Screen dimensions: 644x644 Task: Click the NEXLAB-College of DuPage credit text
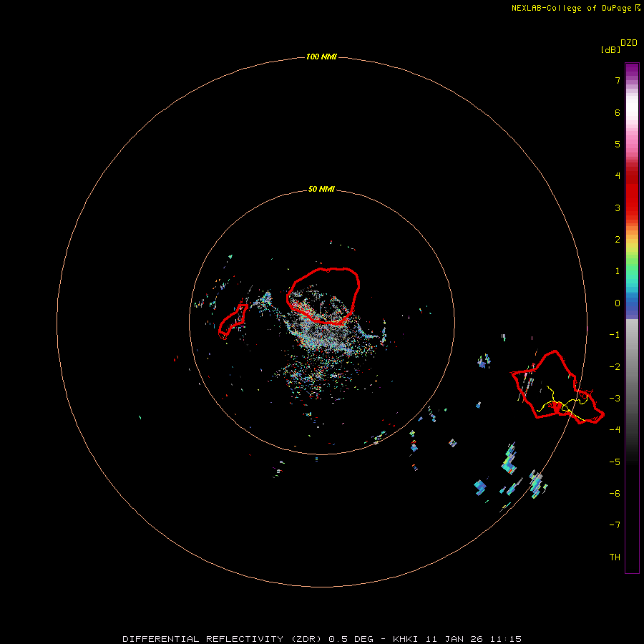(x=575, y=8)
